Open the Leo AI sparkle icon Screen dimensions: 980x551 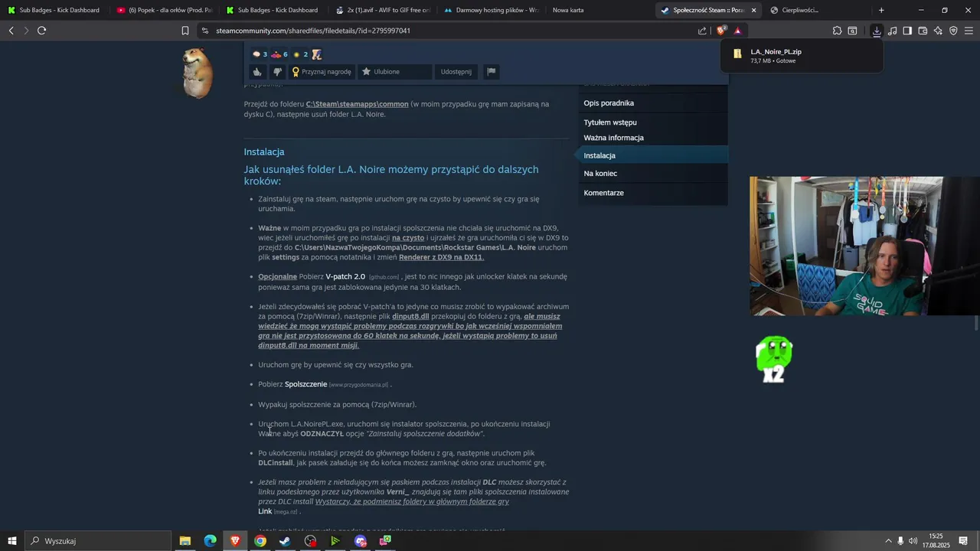click(x=938, y=31)
